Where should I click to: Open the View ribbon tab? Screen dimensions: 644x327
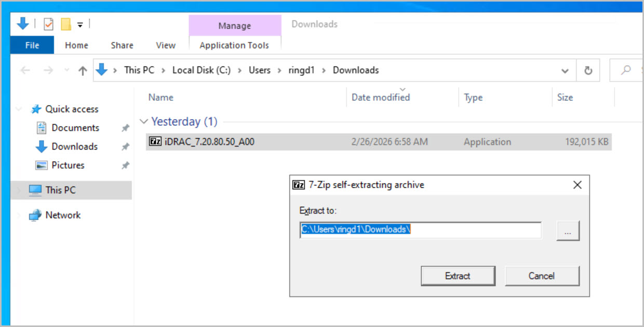(166, 45)
